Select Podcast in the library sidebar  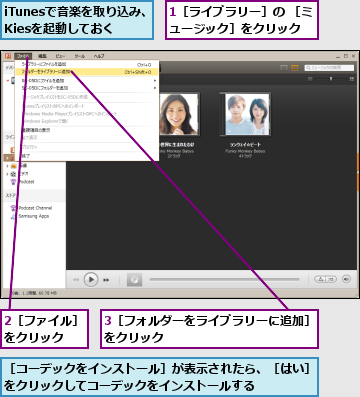pyautogui.click(x=26, y=182)
